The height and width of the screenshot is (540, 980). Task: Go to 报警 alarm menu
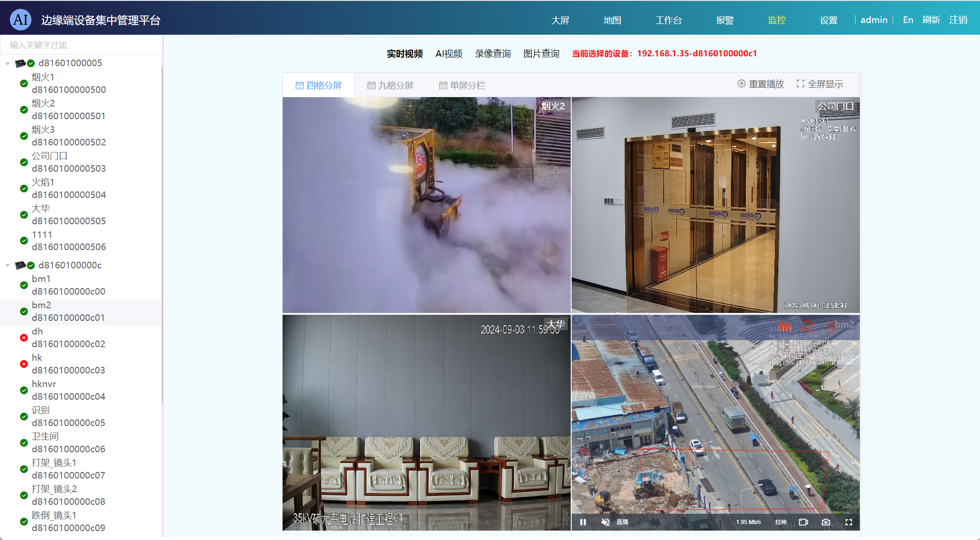pos(725,20)
